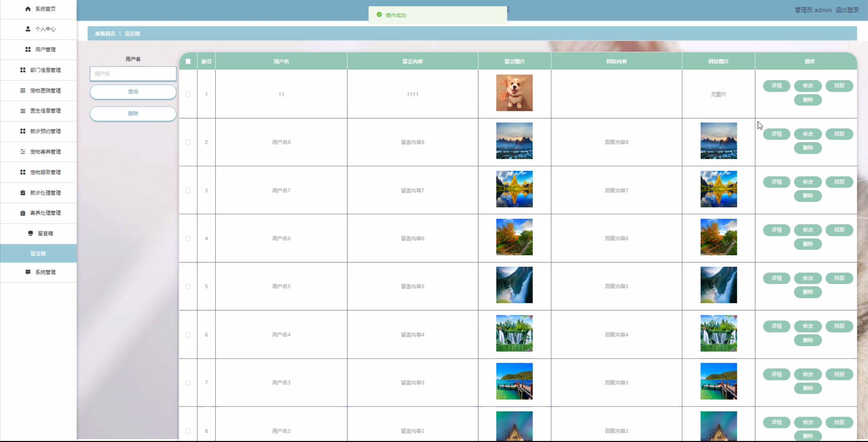Open the highlighted 留言箱 submenu item

[38, 254]
